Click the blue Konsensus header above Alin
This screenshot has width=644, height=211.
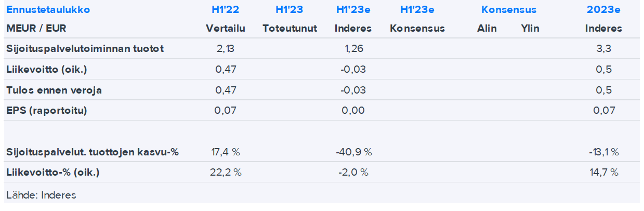pyautogui.click(x=509, y=10)
